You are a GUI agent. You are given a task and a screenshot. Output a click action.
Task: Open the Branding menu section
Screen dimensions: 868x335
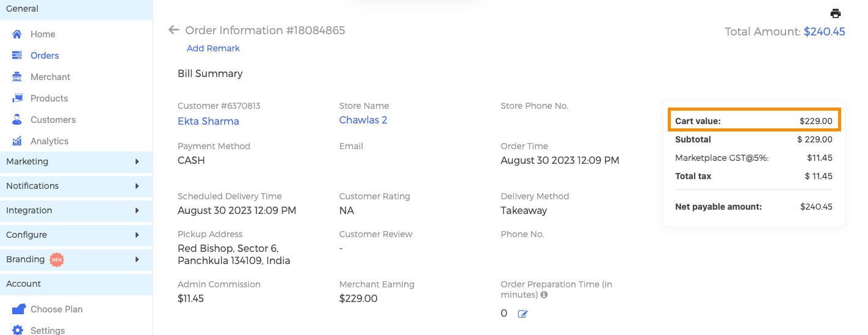tap(76, 259)
